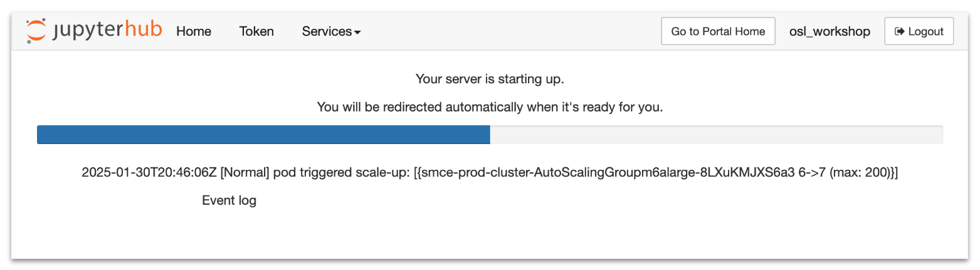980x270 pixels.
Task: Click the blue filled portion of progress bar
Action: coord(263,135)
